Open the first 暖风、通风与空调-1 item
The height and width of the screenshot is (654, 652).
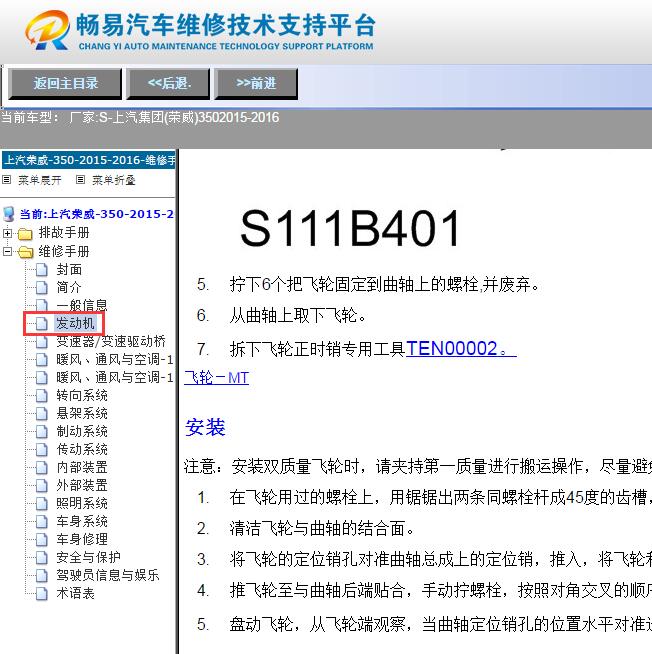115,359
